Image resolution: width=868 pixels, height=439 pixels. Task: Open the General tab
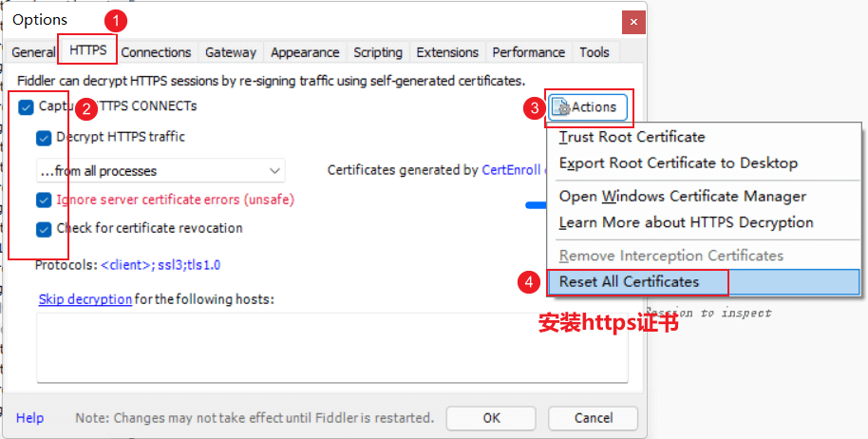[32, 52]
